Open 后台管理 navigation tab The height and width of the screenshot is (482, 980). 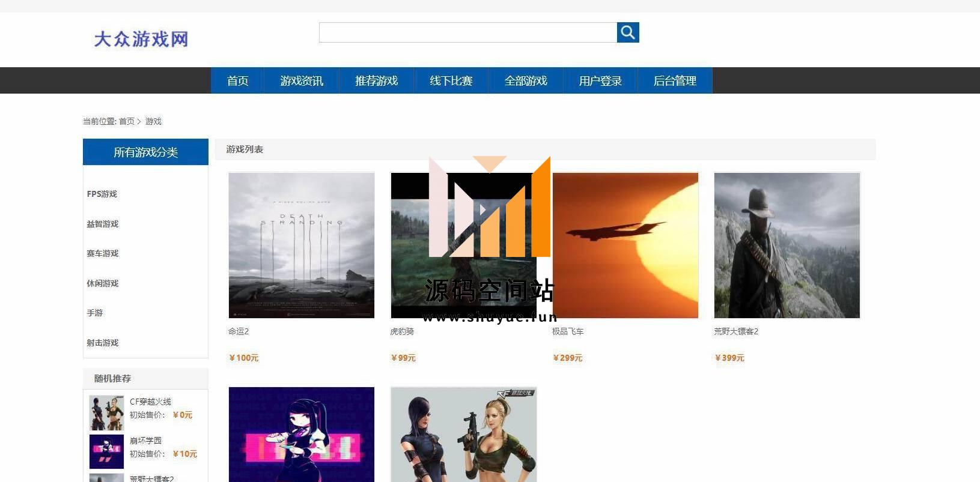[674, 80]
